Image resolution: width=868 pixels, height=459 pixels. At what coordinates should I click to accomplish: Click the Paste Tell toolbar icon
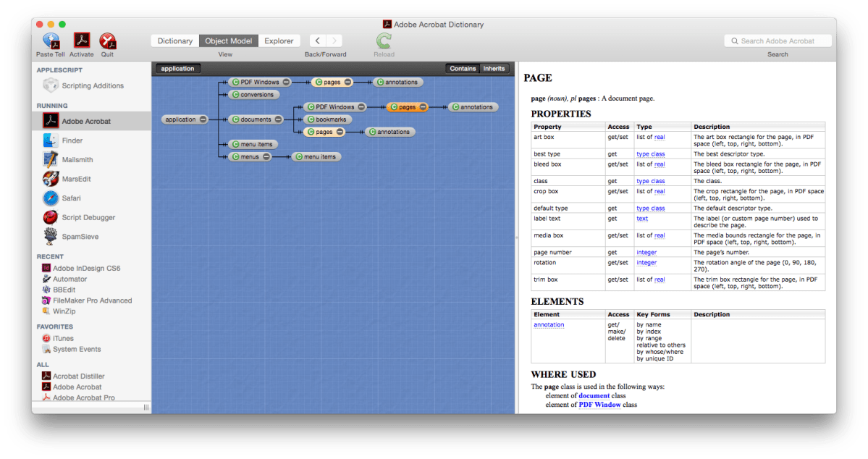[50, 41]
